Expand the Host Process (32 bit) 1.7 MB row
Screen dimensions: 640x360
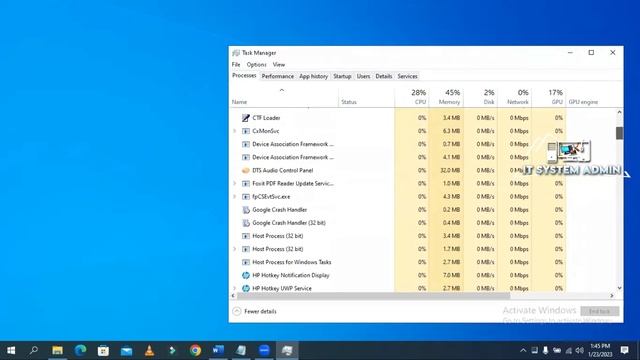pyautogui.click(x=235, y=249)
